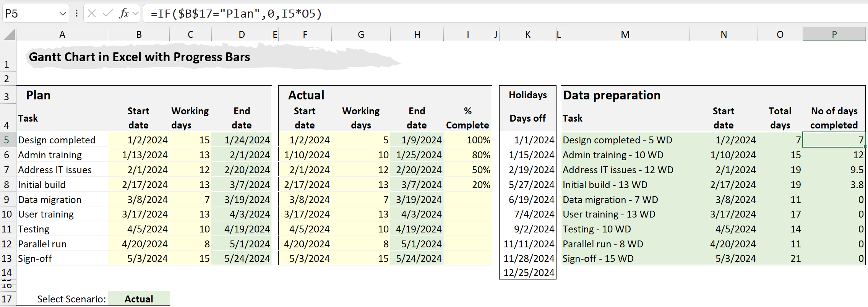Viewport: 868px width, 307px height.
Task: Click the 12/25/2024 holiday cell
Action: 528,273
